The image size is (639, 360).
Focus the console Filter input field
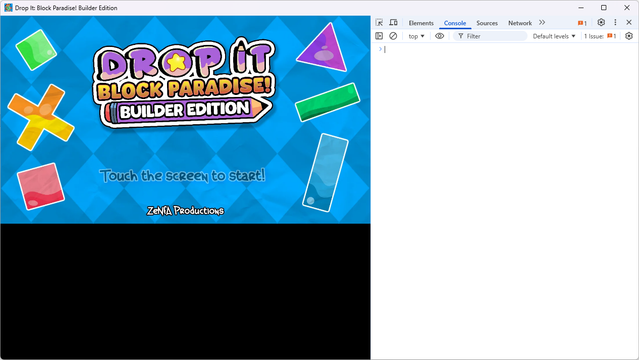[x=491, y=36]
